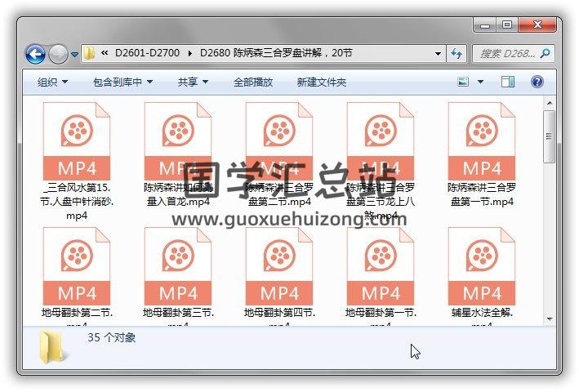Open the view options dropdown arrow

(480, 82)
